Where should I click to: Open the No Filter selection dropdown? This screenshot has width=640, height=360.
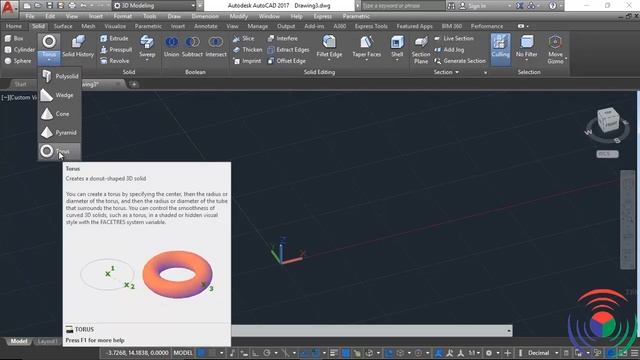(527, 60)
